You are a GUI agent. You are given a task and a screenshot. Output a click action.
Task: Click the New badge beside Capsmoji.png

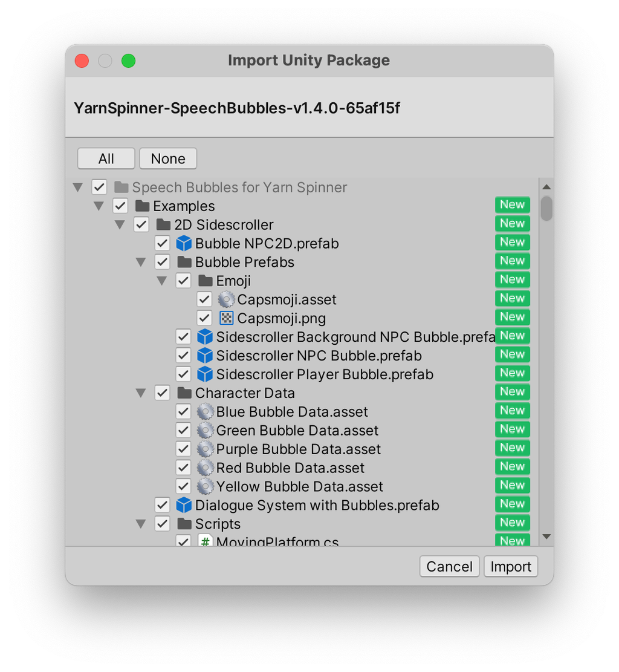[x=513, y=317]
